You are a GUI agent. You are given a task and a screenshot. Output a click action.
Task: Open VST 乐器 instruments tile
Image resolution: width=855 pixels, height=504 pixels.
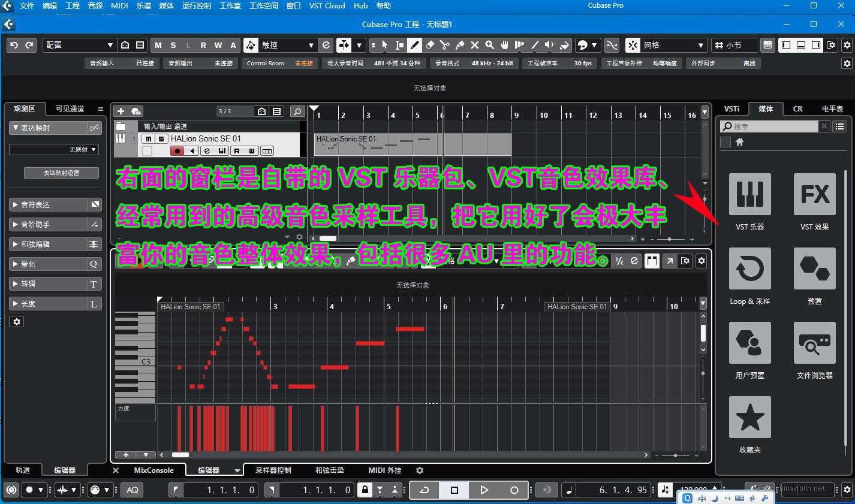click(x=749, y=194)
